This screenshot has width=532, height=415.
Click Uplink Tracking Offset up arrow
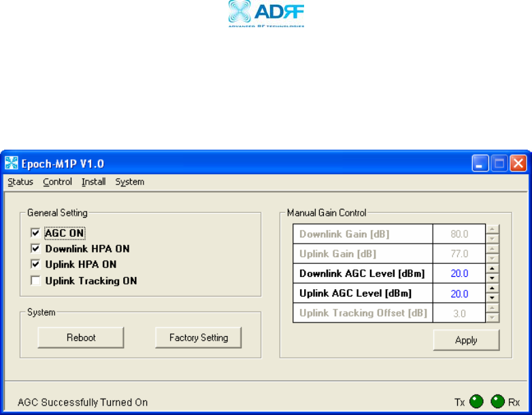click(x=493, y=308)
